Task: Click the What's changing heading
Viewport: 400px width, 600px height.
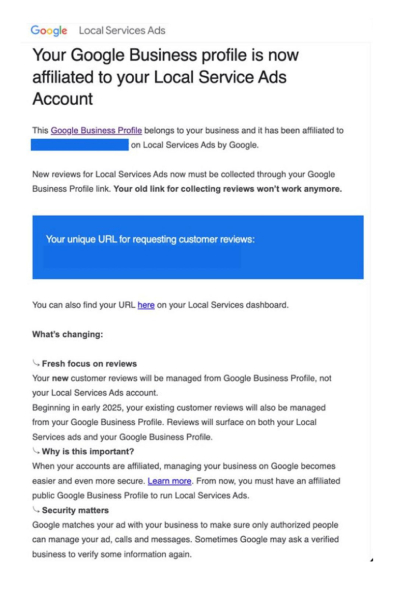Action: (x=68, y=334)
